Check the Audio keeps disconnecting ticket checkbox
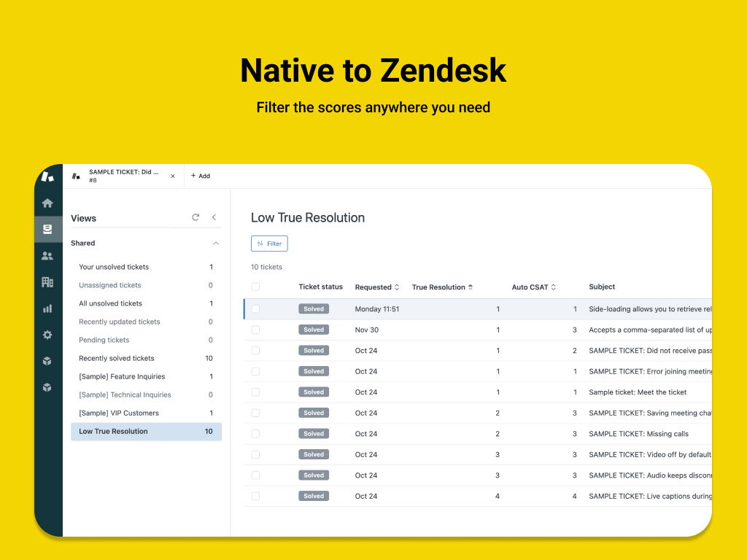Screen dimensions: 747x560 256,475
